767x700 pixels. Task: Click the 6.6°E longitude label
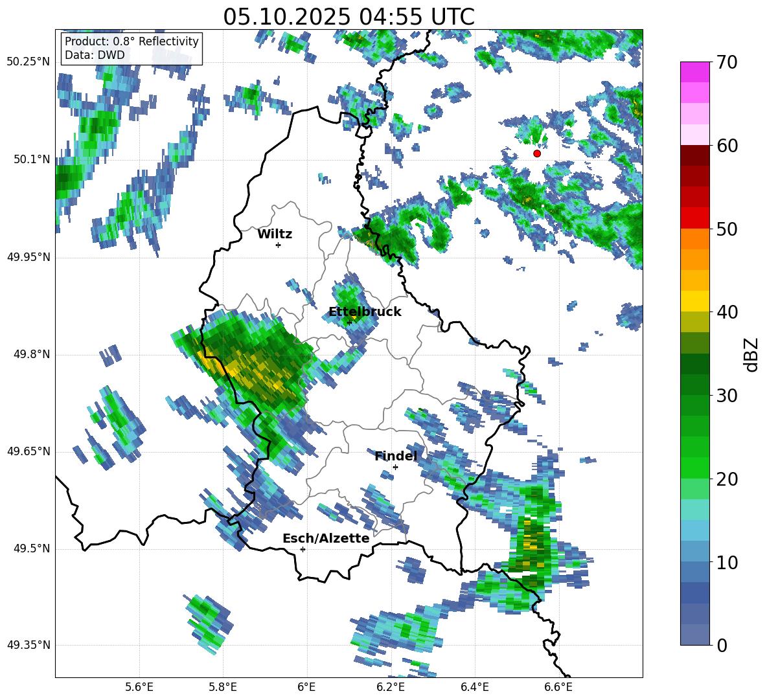pyautogui.click(x=558, y=687)
